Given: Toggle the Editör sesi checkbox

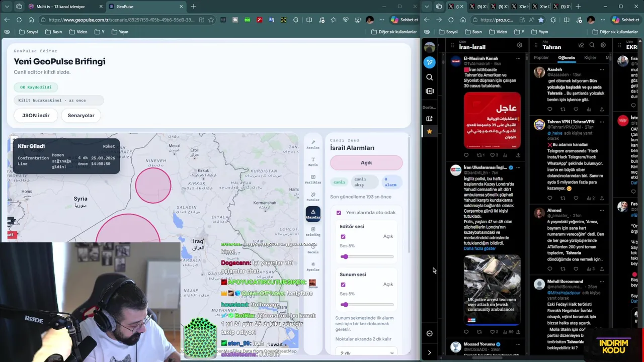Looking at the screenshot, I should tap(343, 236).
